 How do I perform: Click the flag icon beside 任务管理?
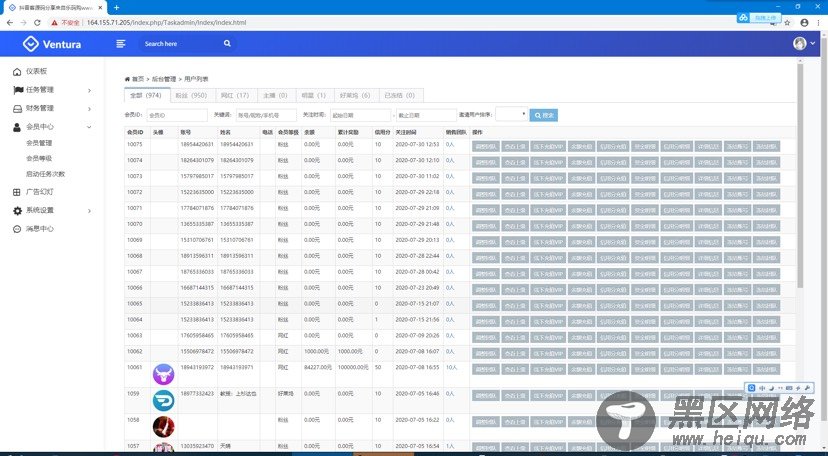(17, 90)
